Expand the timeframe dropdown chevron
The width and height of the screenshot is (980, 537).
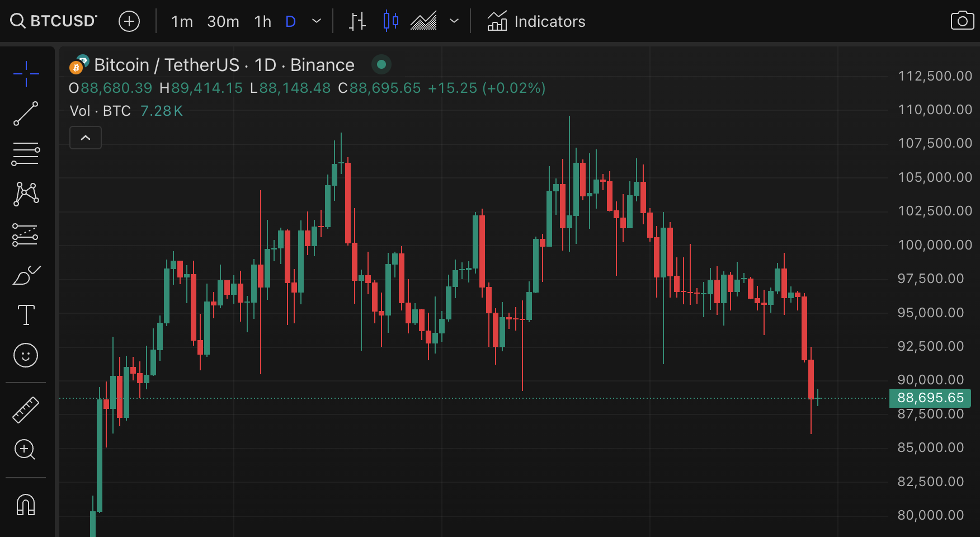(317, 21)
